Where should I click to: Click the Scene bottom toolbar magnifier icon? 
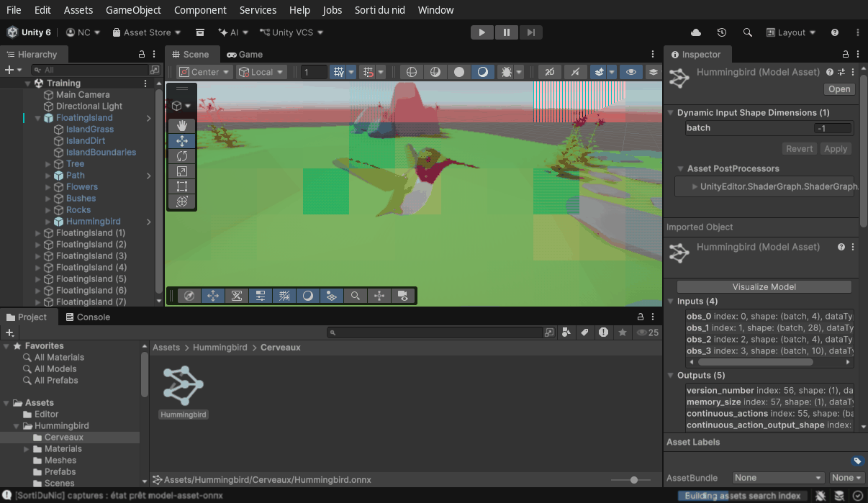(x=356, y=296)
